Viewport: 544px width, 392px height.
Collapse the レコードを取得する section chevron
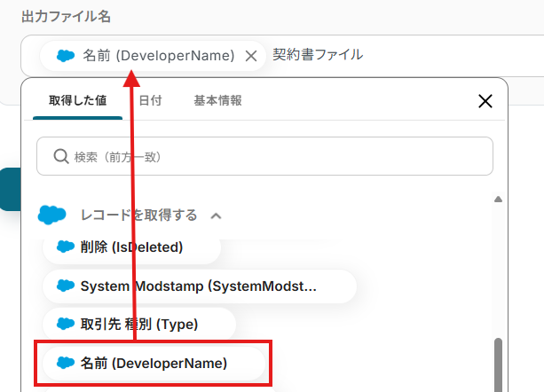[216, 216]
